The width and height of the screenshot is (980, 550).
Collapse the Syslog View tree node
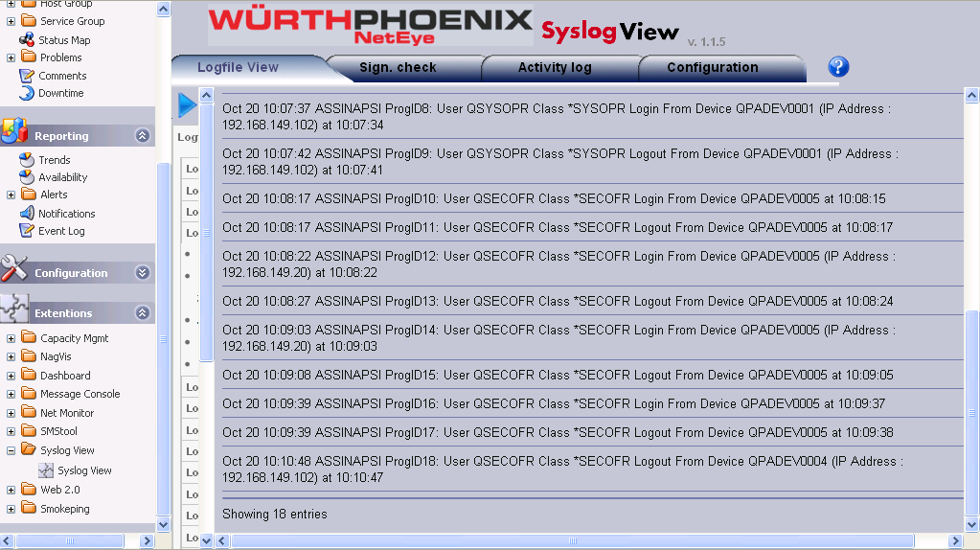[11, 450]
